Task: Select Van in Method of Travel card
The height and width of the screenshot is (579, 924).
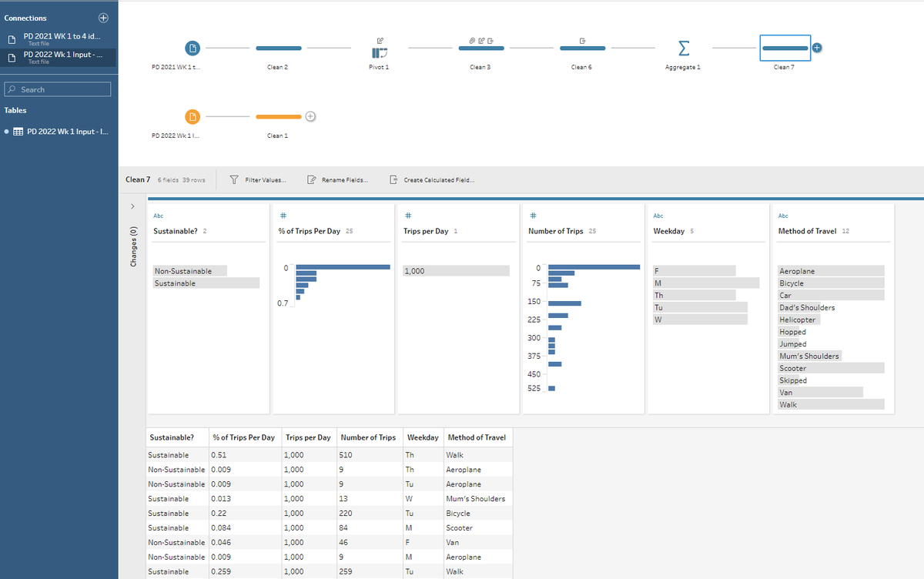Action: coord(820,393)
